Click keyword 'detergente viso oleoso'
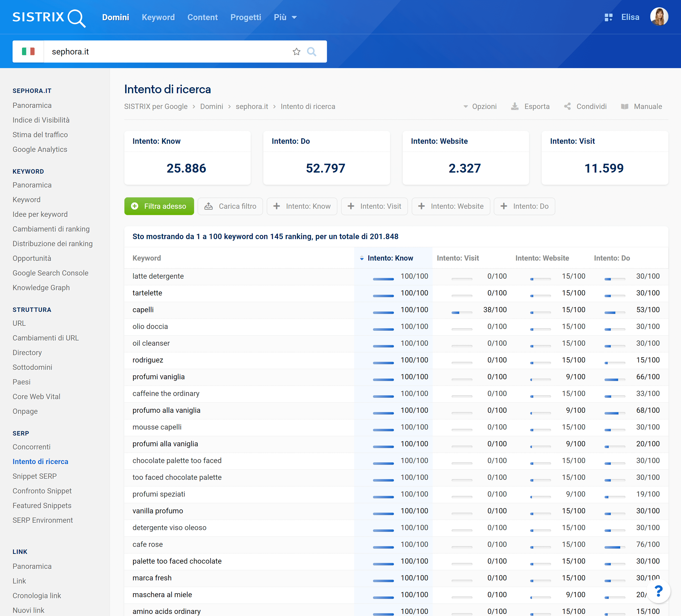This screenshot has width=681, height=616. tap(169, 527)
